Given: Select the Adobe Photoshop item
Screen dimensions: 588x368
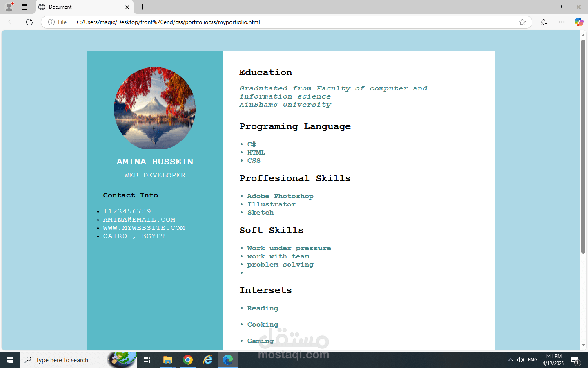Looking at the screenshot, I should (x=281, y=196).
